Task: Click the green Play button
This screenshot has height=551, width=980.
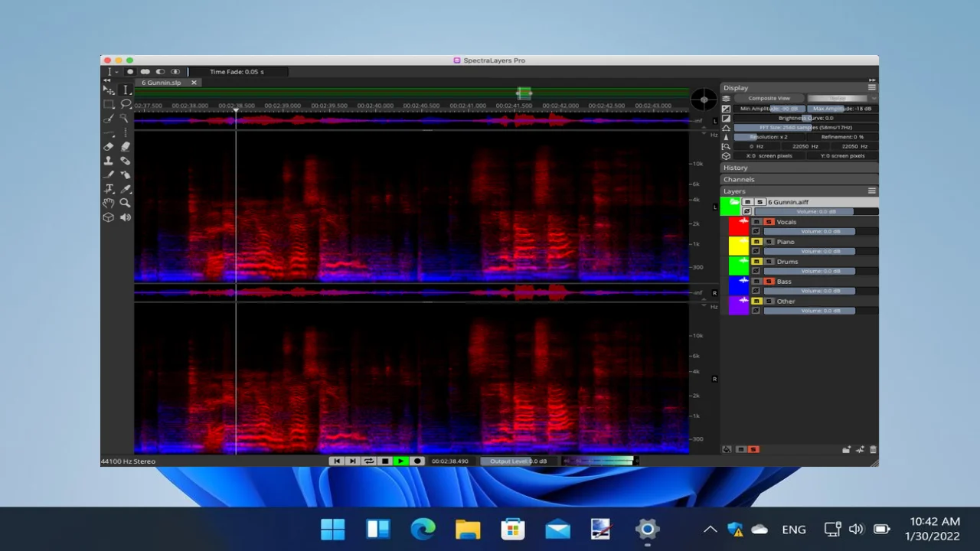Action: pyautogui.click(x=400, y=461)
